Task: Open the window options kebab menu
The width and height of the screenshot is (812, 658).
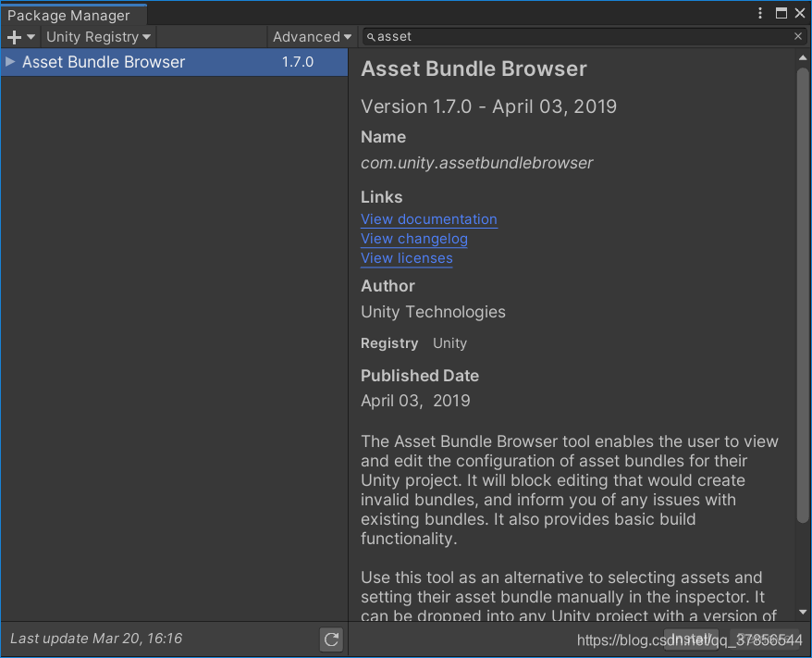Action: point(759,13)
